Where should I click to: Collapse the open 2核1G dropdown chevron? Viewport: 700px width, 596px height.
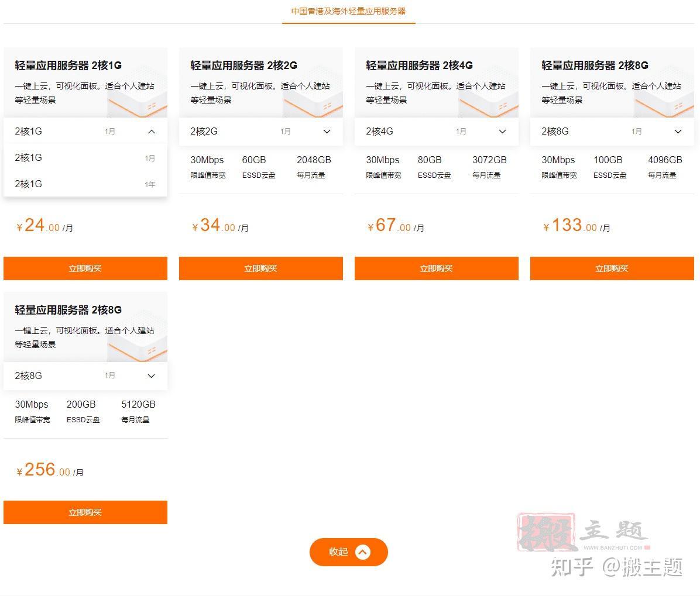152,132
